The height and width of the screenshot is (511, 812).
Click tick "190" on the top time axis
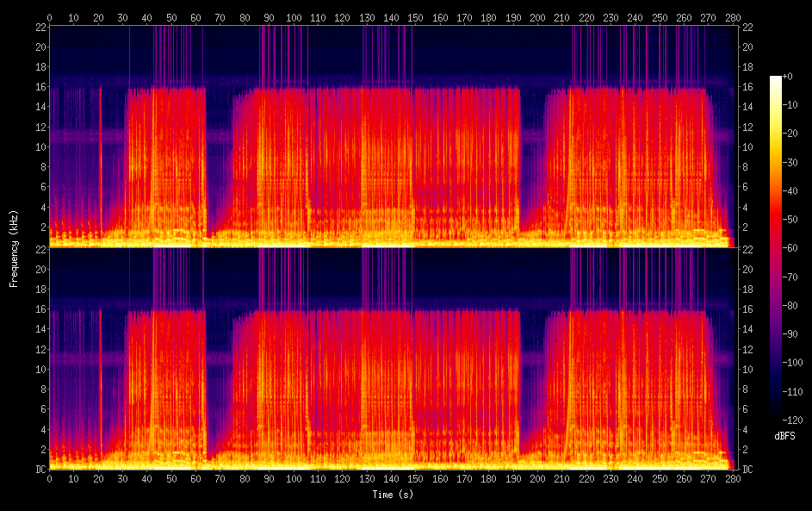tap(513, 17)
